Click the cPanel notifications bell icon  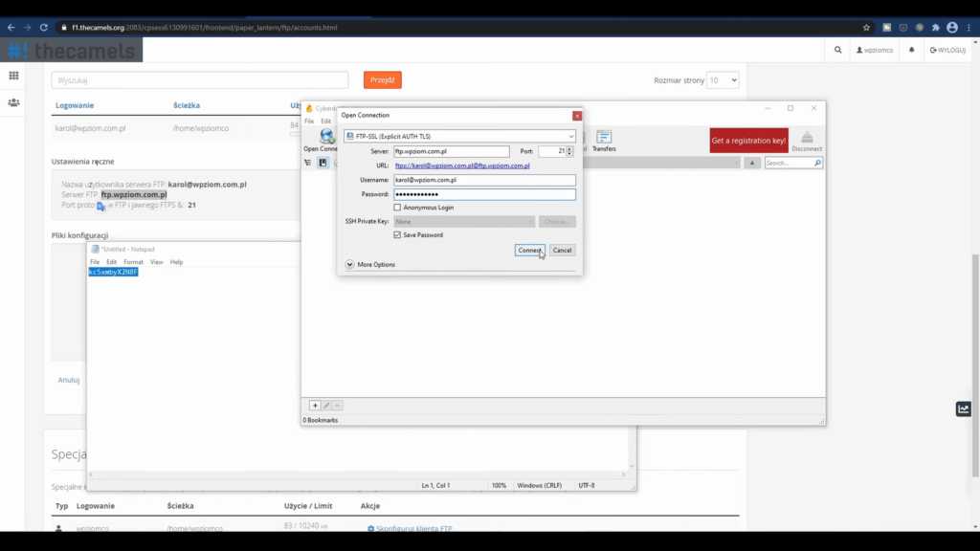click(911, 50)
